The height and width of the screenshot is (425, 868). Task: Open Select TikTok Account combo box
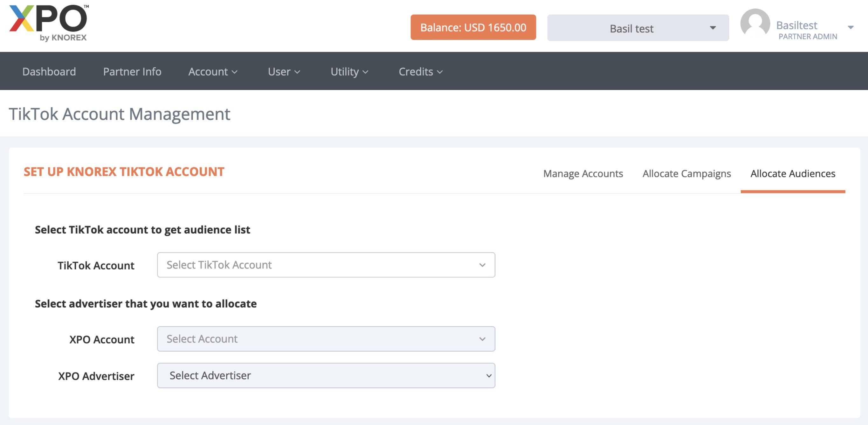326,265
